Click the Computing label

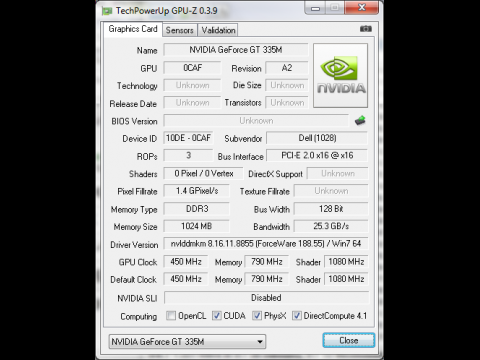pos(139,316)
